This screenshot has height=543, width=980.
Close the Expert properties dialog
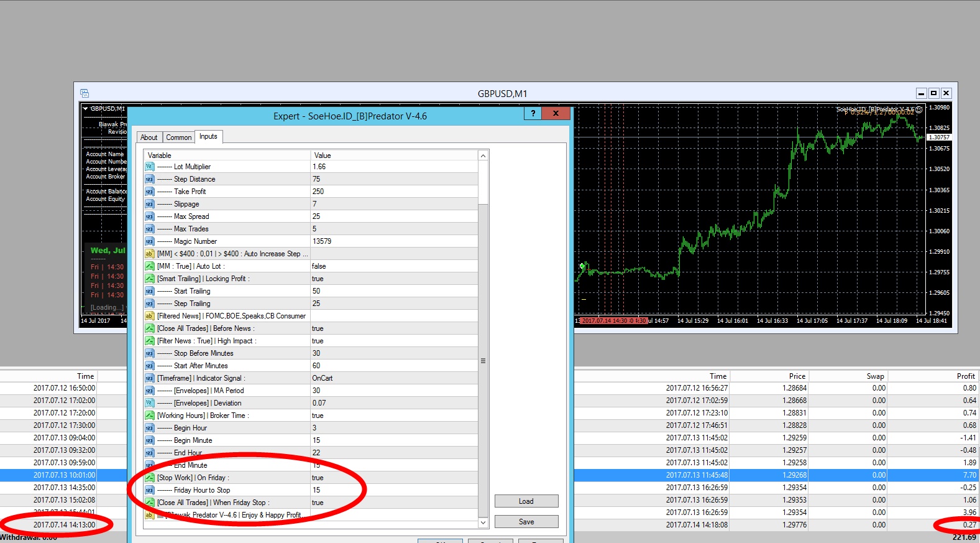tap(556, 113)
